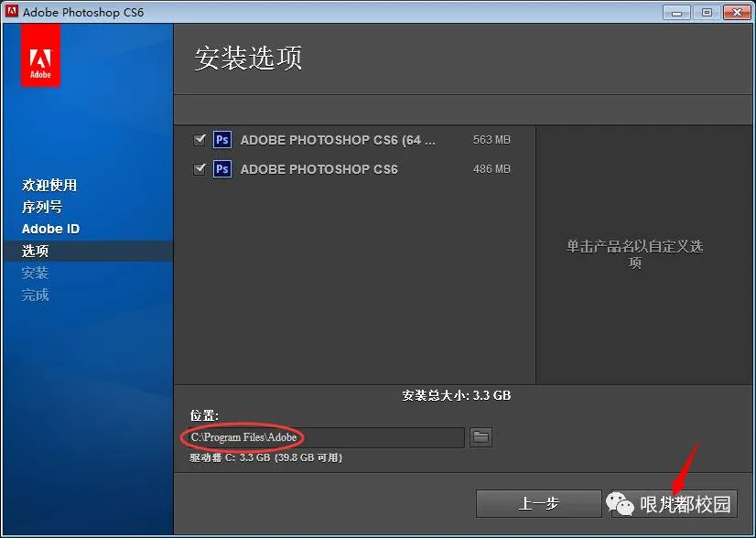Uncheck Adobe Photoshop CS6 (64 ...) checkbox
This screenshot has width=756, height=538.
pyautogui.click(x=200, y=140)
